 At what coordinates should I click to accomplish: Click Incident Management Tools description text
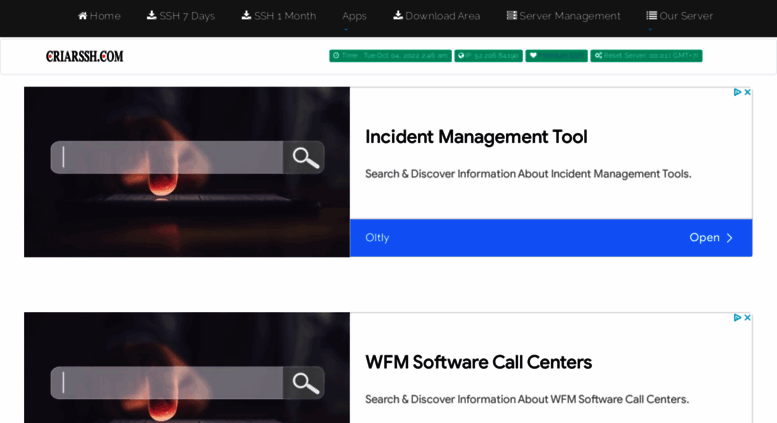[x=528, y=174]
